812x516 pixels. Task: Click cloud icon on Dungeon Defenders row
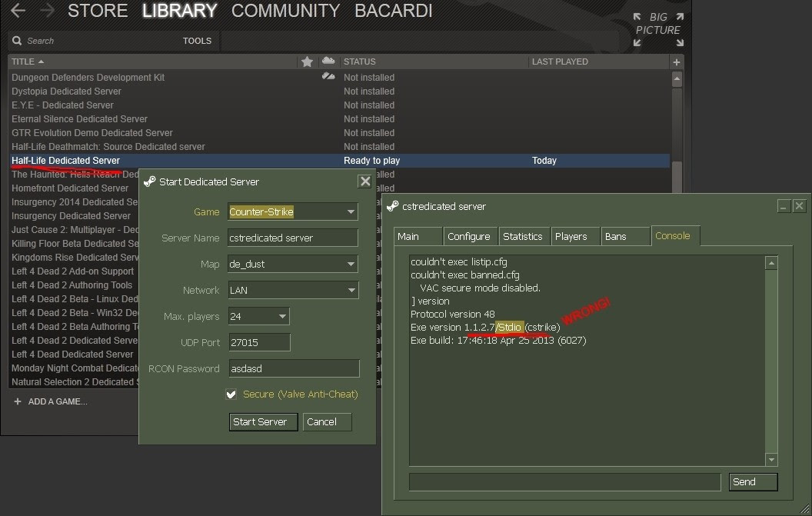pos(328,77)
